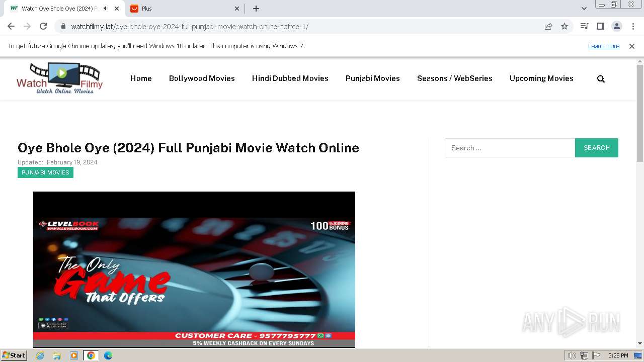Go back to the previous page
Screen dimensions: 644x362
click(x=11, y=27)
